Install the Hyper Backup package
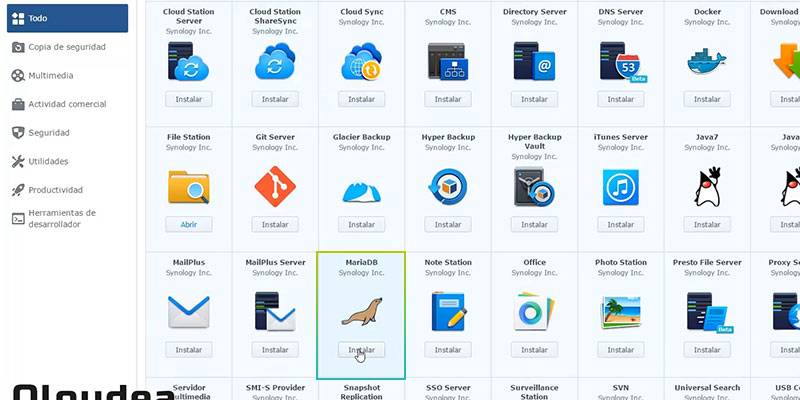This screenshot has width=800, height=400. coord(447,224)
